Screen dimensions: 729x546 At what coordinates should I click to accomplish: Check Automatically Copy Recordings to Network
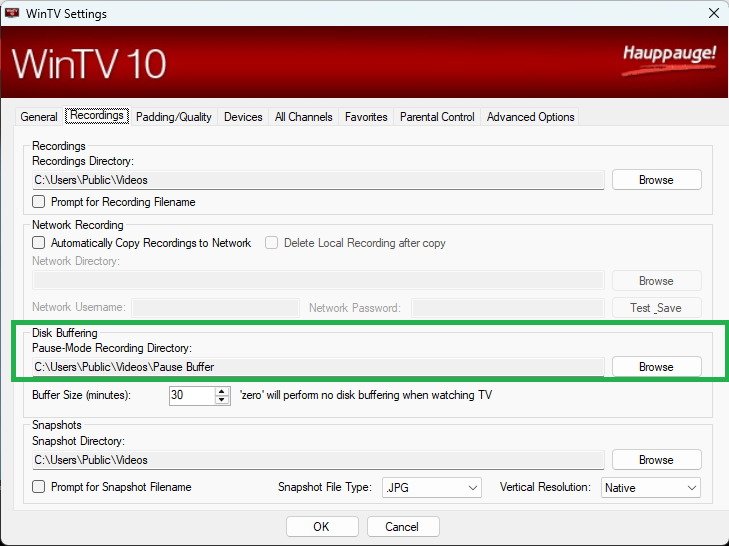coord(39,243)
